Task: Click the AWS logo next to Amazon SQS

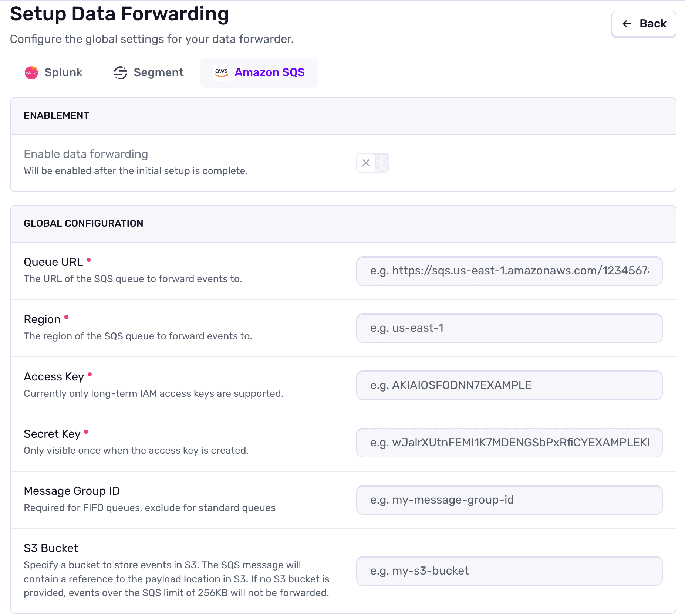Action: [222, 72]
